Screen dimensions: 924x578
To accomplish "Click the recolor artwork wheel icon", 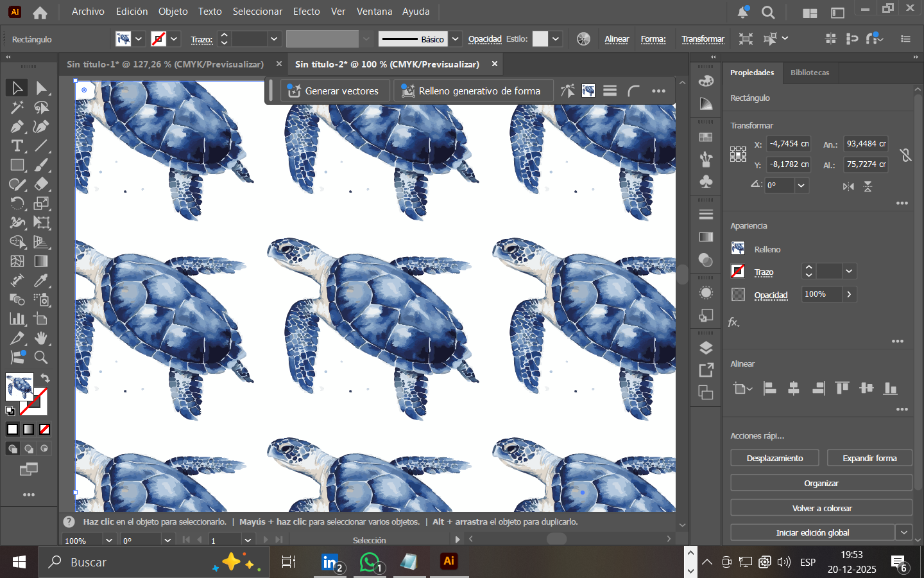I will [x=583, y=39].
